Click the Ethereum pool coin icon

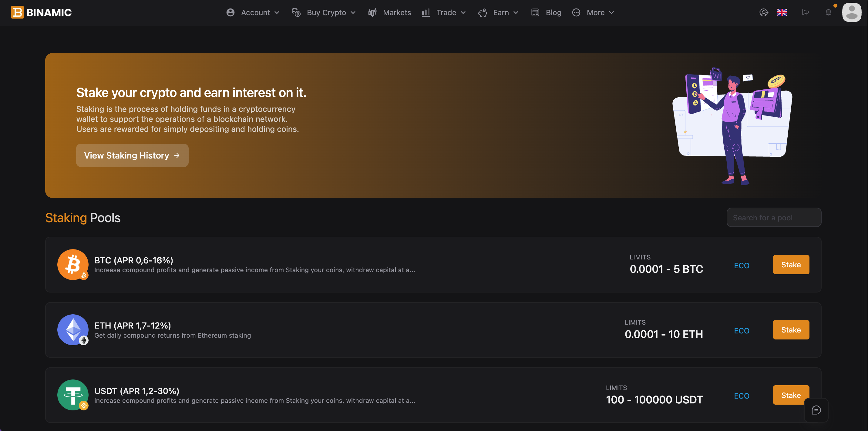pyautogui.click(x=73, y=330)
